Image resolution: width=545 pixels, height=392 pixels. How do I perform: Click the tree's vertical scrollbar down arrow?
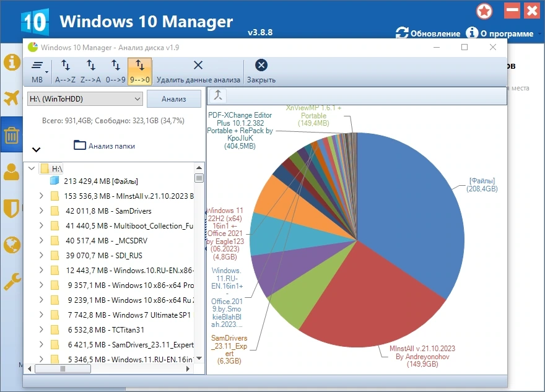click(x=199, y=358)
